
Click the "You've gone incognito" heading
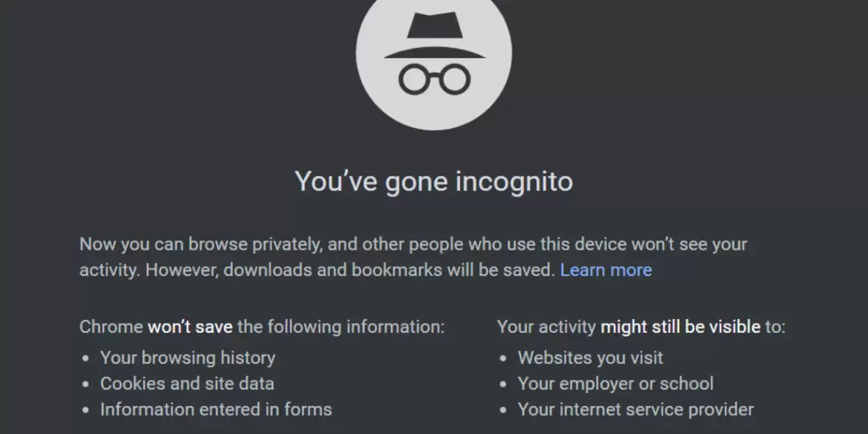(x=433, y=182)
